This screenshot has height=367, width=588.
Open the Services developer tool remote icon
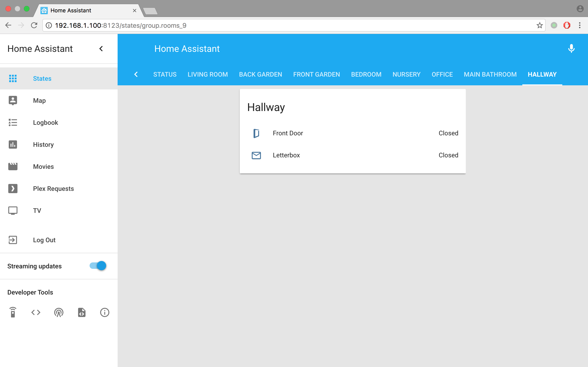(13, 312)
